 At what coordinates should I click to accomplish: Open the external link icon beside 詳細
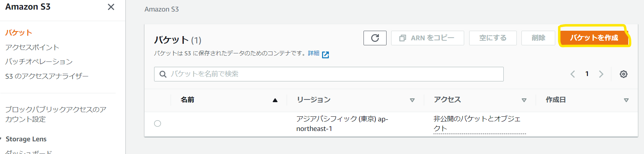(x=325, y=55)
